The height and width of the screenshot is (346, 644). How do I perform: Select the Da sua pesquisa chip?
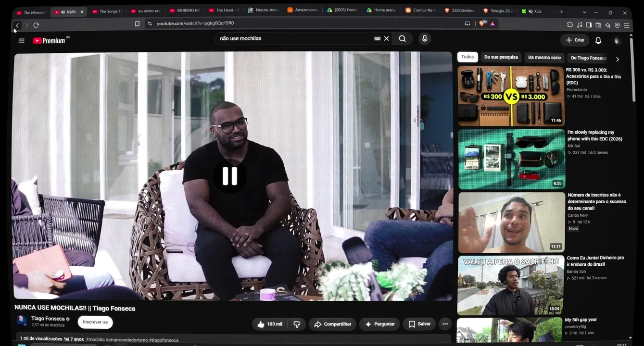pyautogui.click(x=501, y=57)
